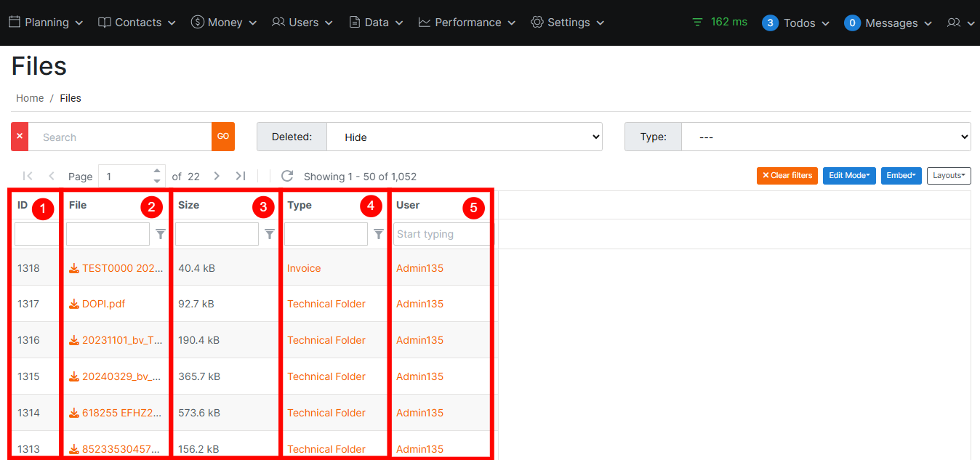Open the Deleted filter dropdown

[x=464, y=137]
